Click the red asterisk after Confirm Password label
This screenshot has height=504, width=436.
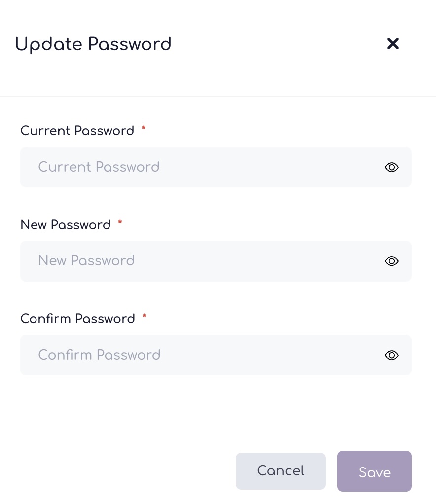[x=145, y=316]
